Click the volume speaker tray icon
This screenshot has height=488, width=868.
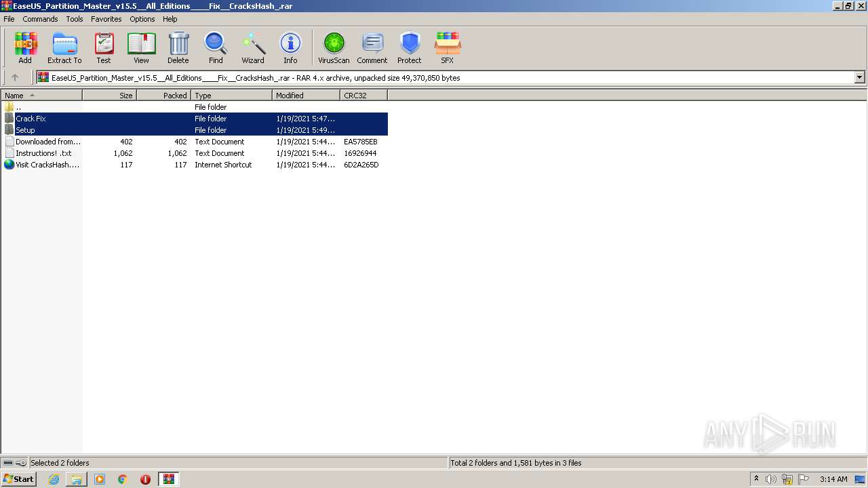(x=771, y=479)
